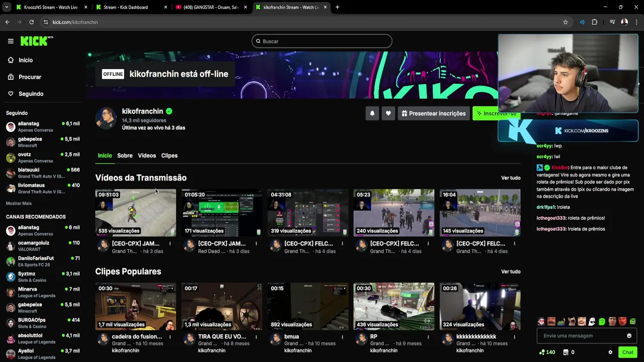Open options menu for 535 visualizações video
The height and width of the screenshot is (362, 644).
coord(170,244)
